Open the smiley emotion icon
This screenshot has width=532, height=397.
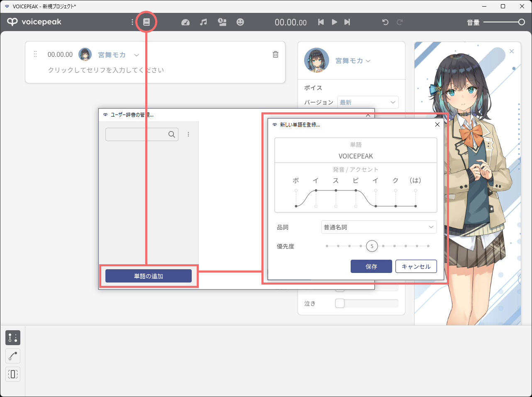(x=240, y=22)
